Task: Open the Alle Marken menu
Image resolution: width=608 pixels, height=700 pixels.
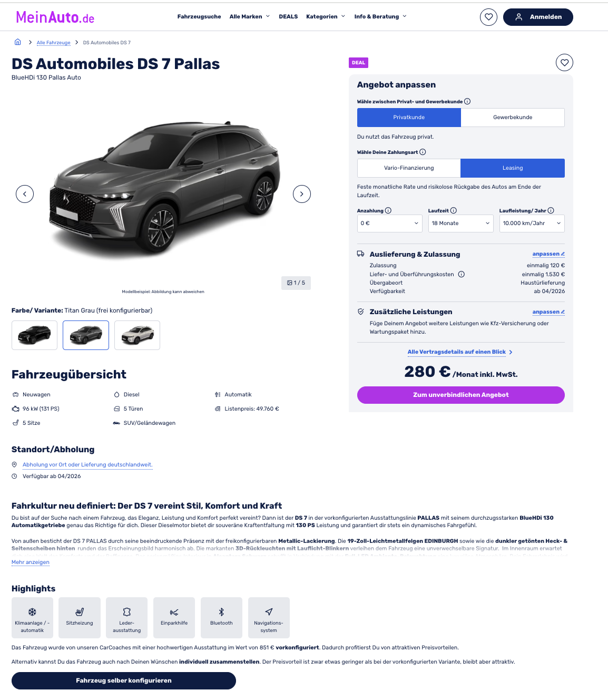Action: coord(250,17)
